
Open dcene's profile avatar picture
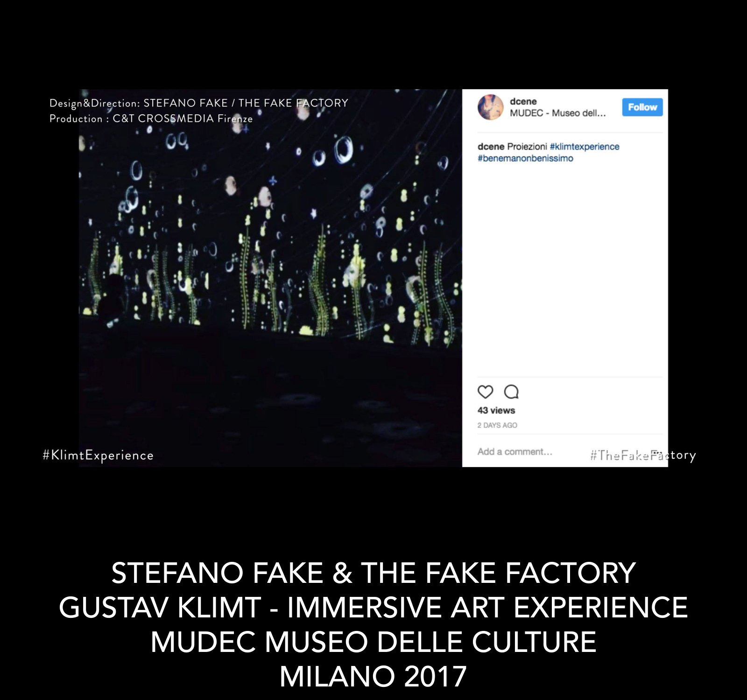click(x=490, y=107)
